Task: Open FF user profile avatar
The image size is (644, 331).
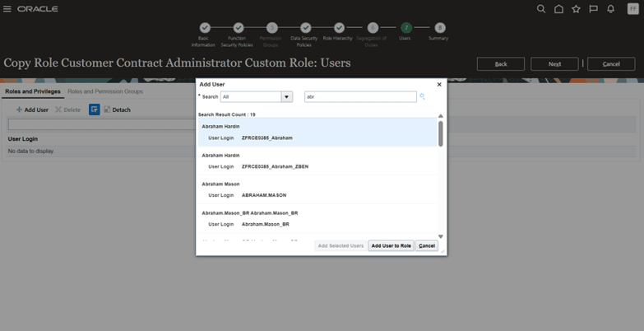Action: [633, 8]
